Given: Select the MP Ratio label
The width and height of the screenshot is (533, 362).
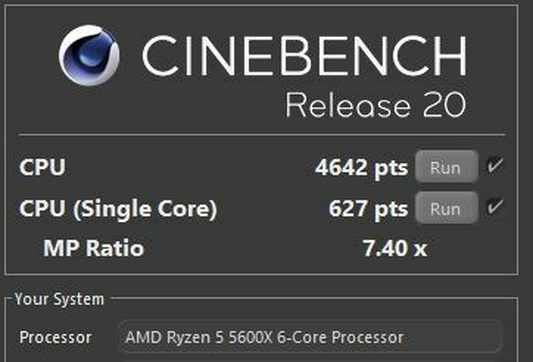Looking at the screenshot, I should tap(93, 248).
